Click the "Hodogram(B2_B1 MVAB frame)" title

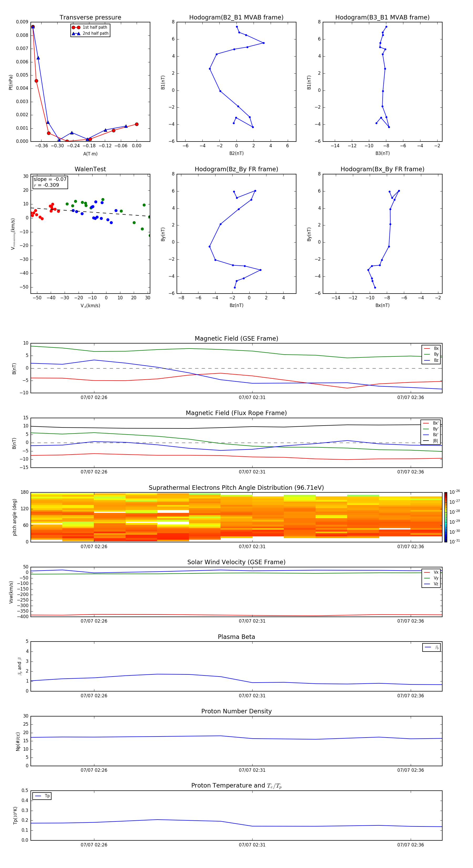click(x=236, y=17)
